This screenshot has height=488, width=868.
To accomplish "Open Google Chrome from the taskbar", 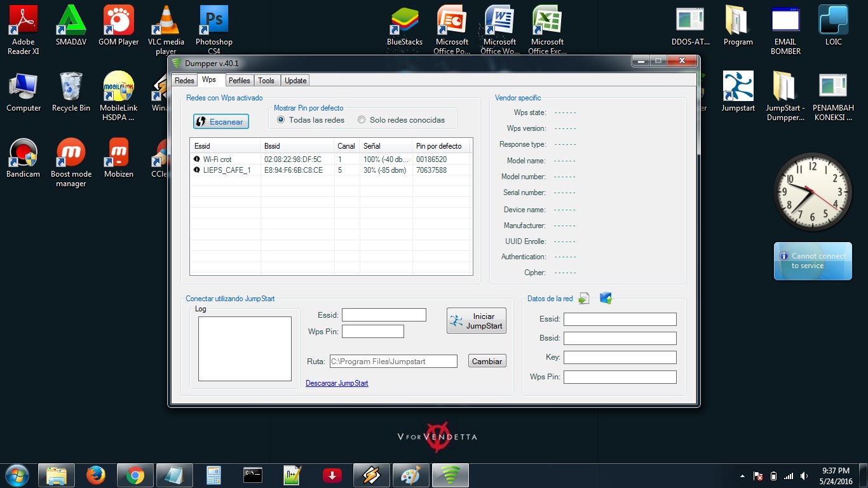I will (x=135, y=475).
